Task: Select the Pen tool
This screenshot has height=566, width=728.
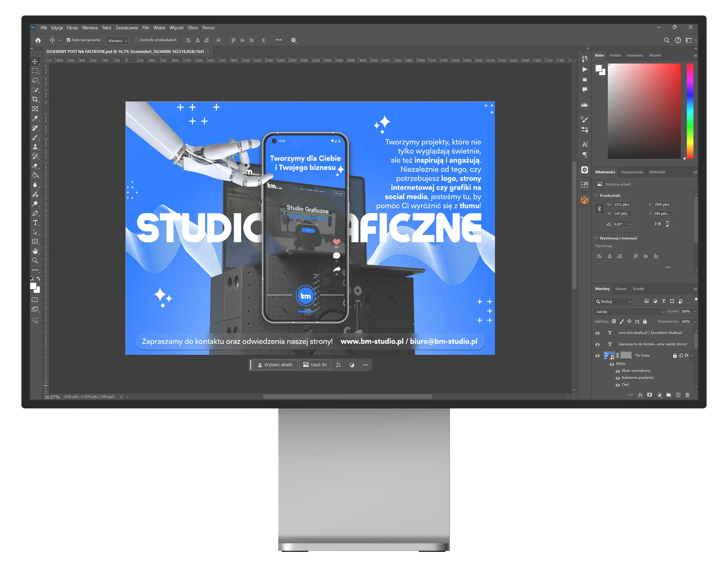Action: click(x=35, y=213)
